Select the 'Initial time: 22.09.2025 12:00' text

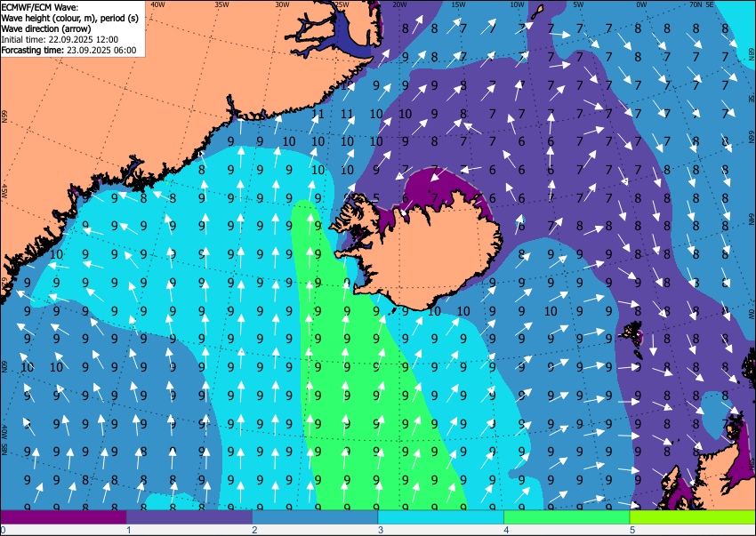60,39
